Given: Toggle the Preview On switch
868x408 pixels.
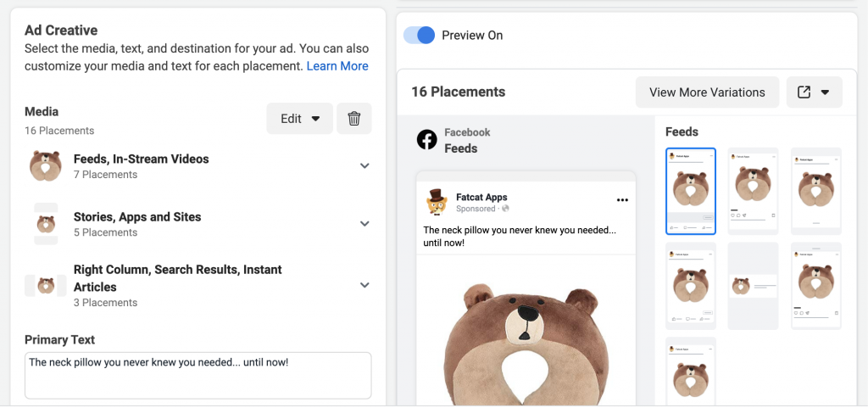Looking at the screenshot, I should (x=419, y=35).
